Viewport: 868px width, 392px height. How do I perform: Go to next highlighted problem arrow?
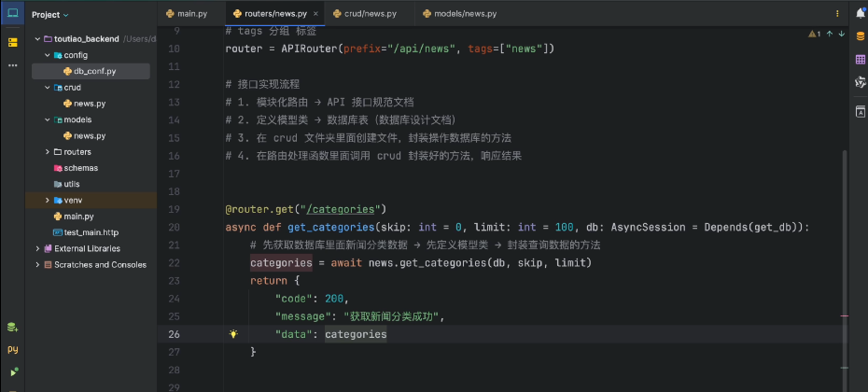[x=842, y=34]
